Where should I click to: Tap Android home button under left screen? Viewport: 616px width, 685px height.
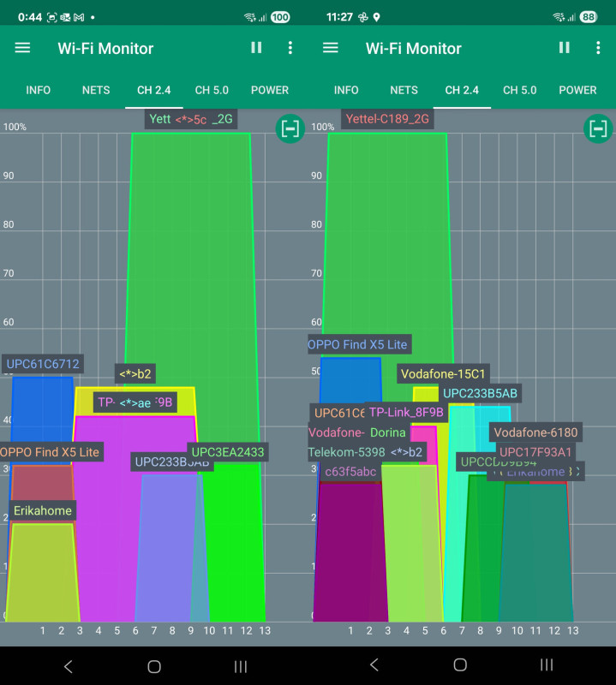click(154, 666)
